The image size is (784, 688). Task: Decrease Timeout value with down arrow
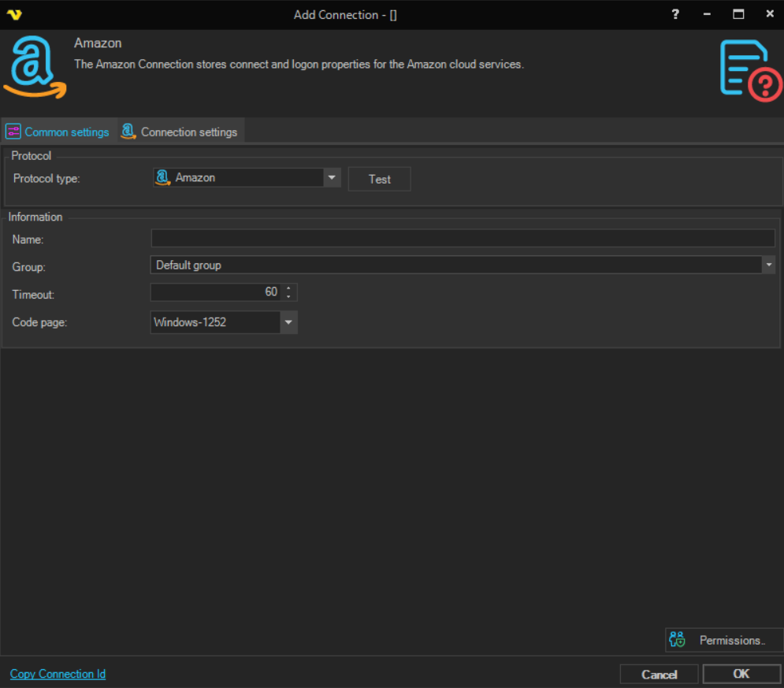coord(289,296)
